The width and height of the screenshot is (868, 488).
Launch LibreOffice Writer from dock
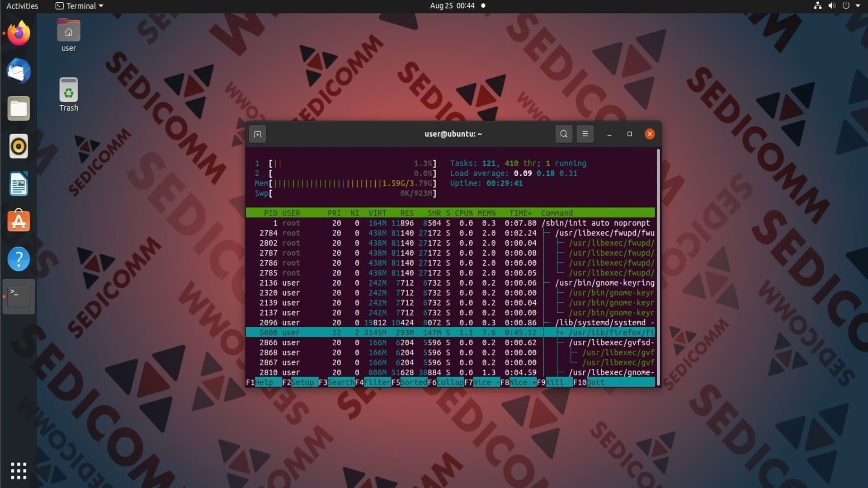(19, 184)
